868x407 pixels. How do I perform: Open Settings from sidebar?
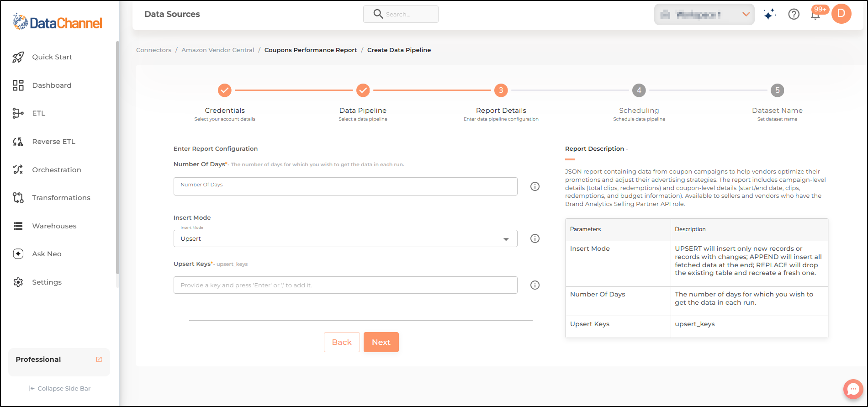click(47, 282)
